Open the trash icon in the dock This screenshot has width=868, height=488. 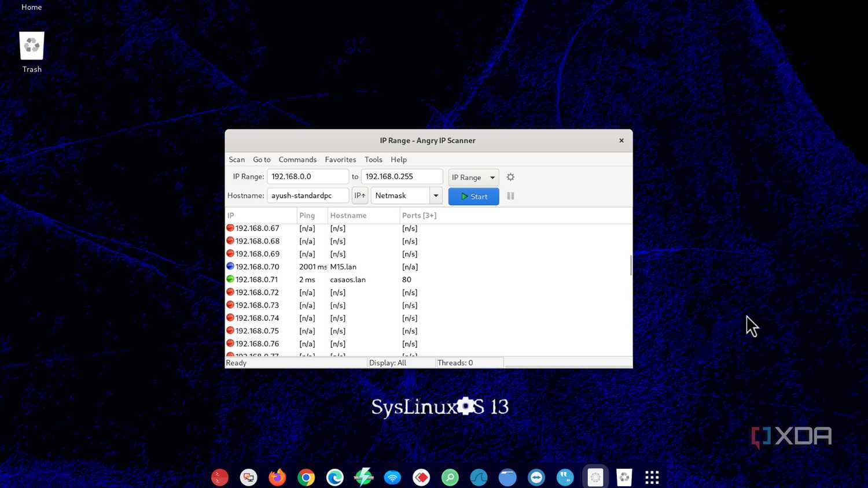pyautogui.click(x=624, y=477)
